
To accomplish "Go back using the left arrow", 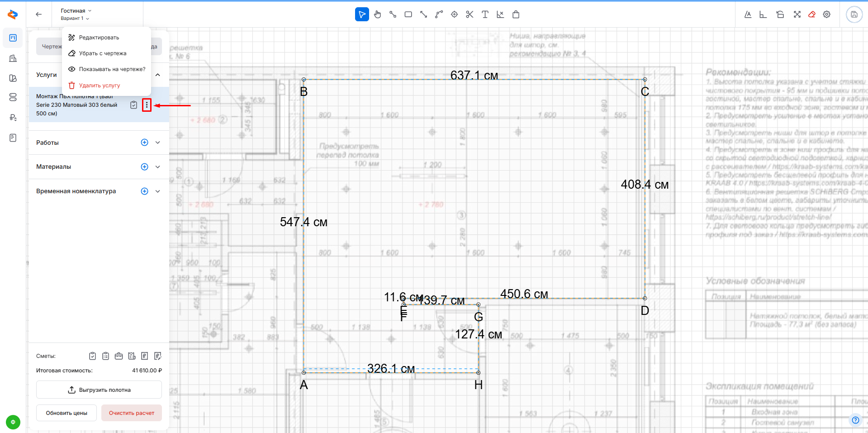I will 39,14.
